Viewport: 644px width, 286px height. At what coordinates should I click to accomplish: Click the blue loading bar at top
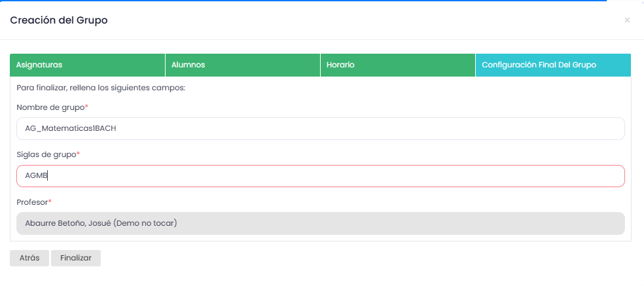[301, 1]
